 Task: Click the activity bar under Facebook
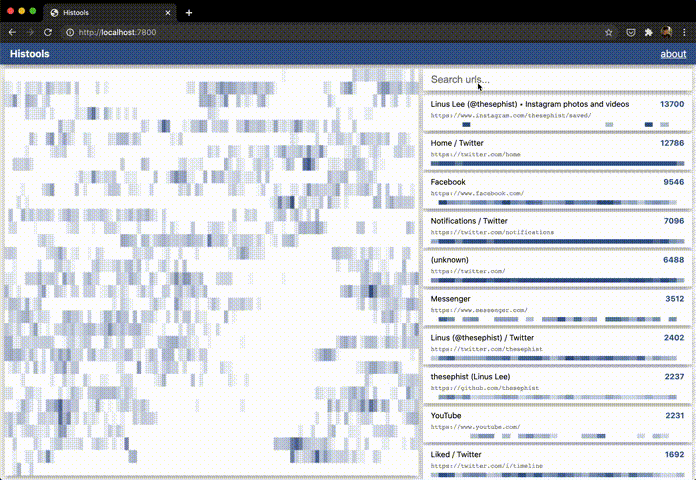pos(557,202)
